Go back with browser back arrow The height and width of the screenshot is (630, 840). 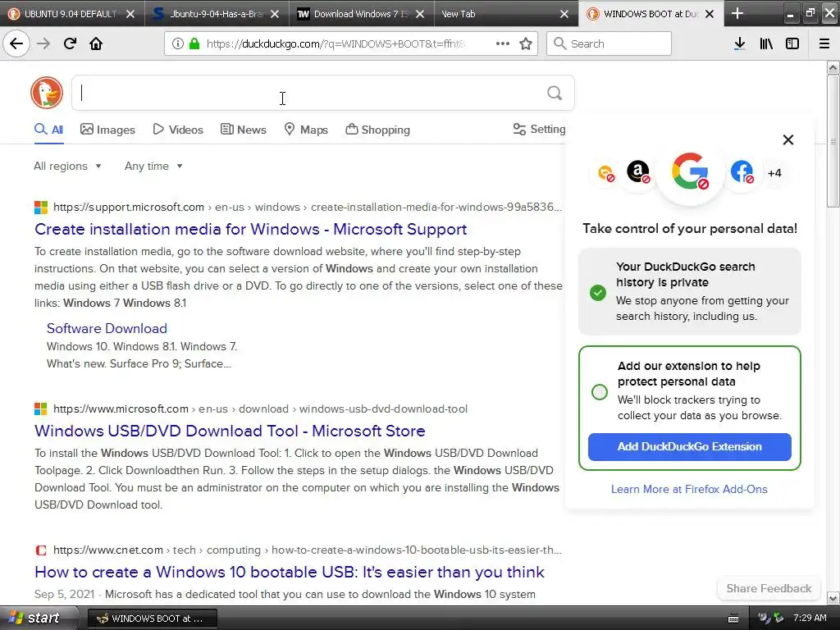click(16, 43)
